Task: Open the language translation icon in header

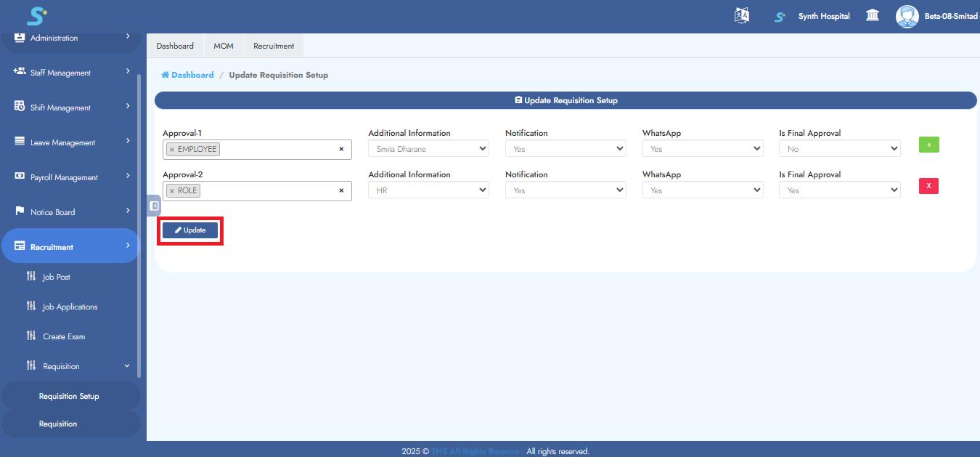Action: pos(741,15)
